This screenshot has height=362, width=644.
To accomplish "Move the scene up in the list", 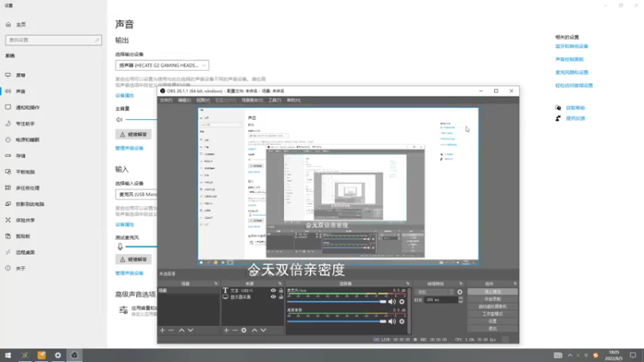I will click(182, 331).
